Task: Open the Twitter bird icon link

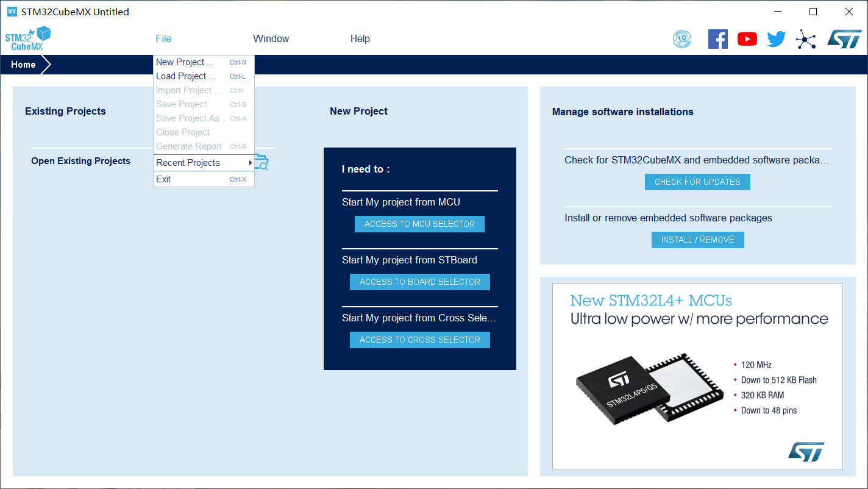Action: 777,39
